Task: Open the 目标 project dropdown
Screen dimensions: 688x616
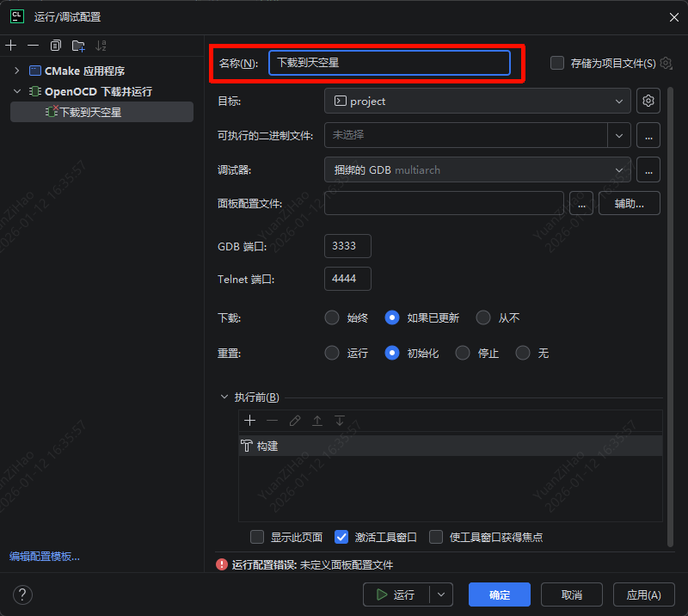Action: click(623, 101)
